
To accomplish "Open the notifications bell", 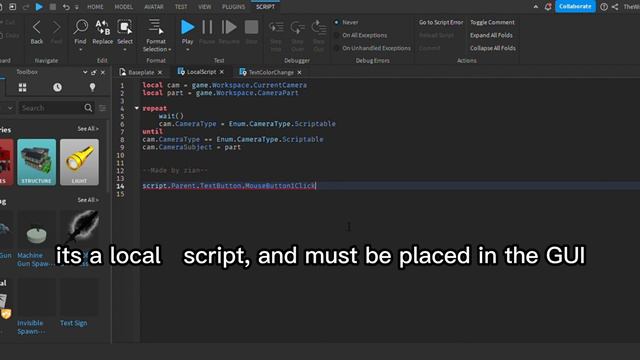I will click(x=548, y=7).
